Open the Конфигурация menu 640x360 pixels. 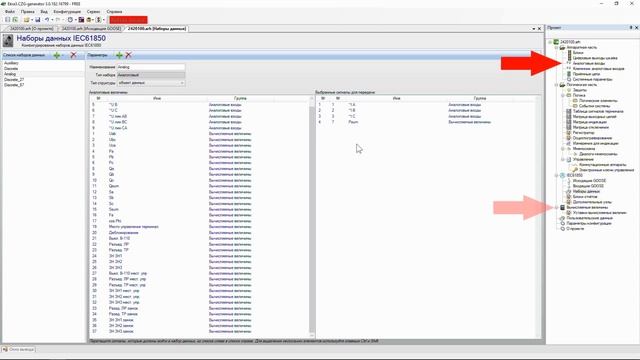pos(67,11)
